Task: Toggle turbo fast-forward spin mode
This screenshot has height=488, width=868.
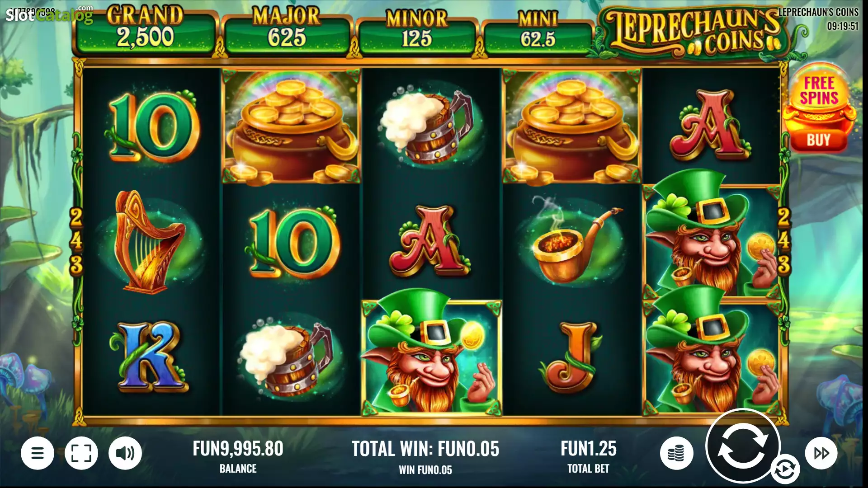Action: click(821, 453)
